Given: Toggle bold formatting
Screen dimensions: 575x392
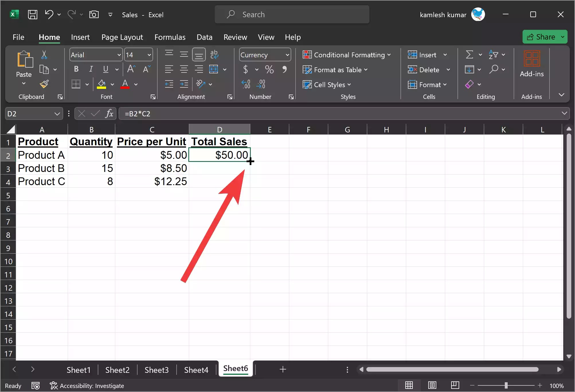Looking at the screenshot, I should pos(76,69).
